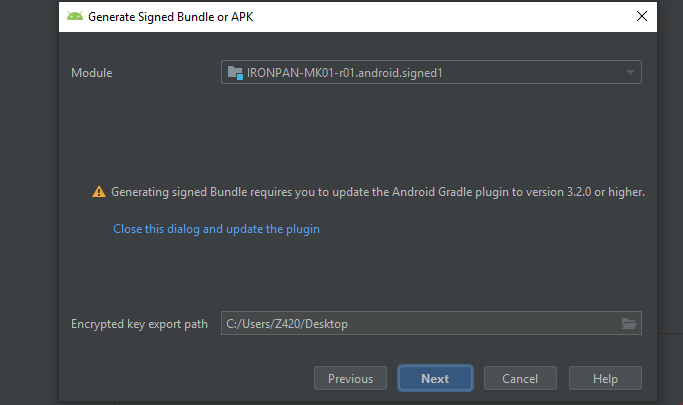The image size is (683, 405).
Task: Select the C:/Users/Z420/Desktop path text
Action: 287,324
